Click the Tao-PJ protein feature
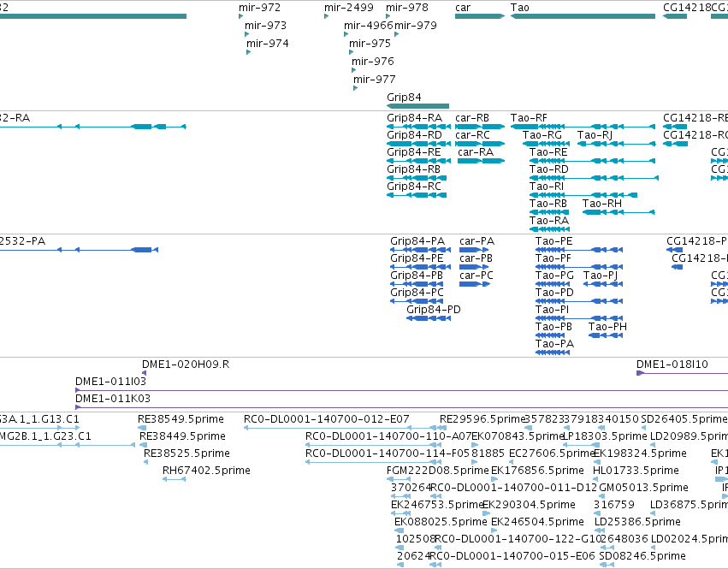Image resolution: width=728 pixels, height=569 pixels. [603, 284]
